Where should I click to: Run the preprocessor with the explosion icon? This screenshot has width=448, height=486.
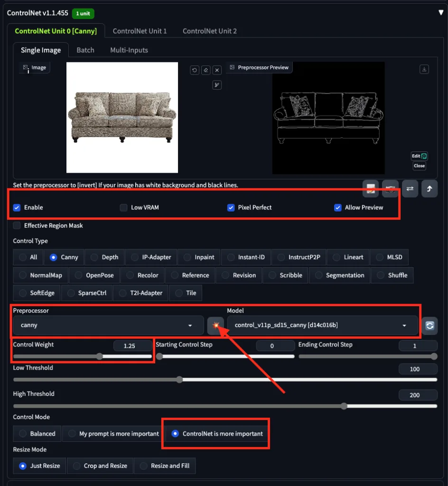click(216, 326)
